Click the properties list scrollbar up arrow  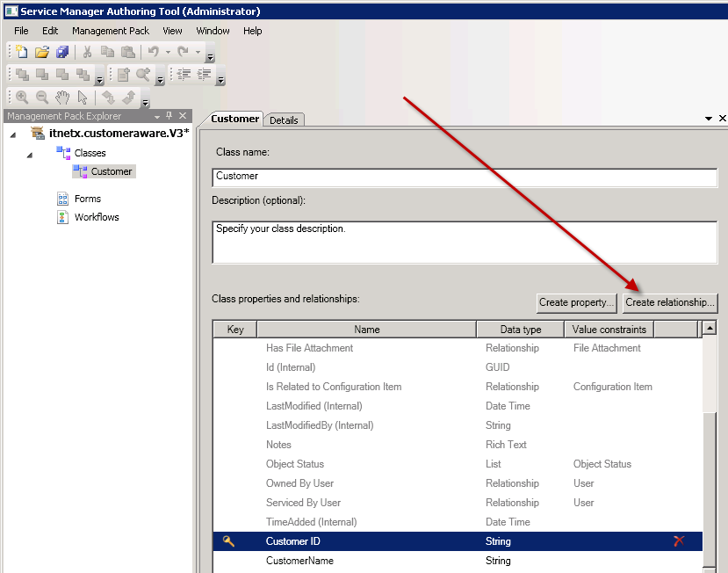pos(709,328)
